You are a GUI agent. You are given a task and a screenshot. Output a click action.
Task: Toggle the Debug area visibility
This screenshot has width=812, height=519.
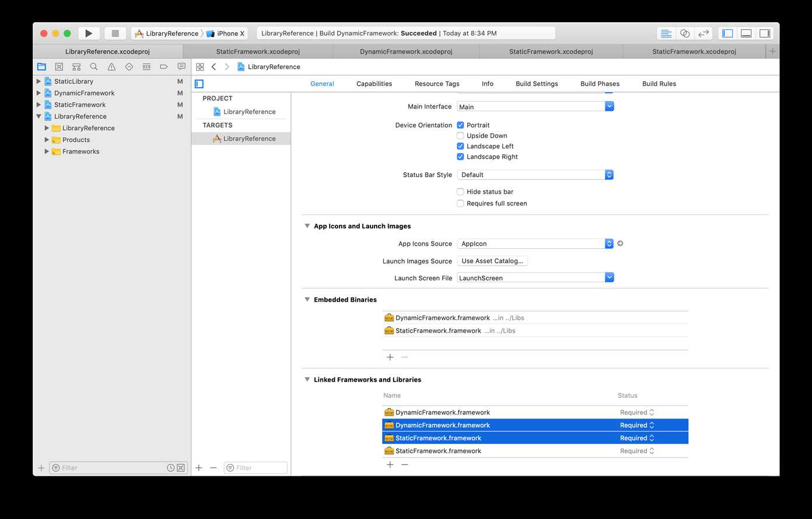click(x=746, y=33)
